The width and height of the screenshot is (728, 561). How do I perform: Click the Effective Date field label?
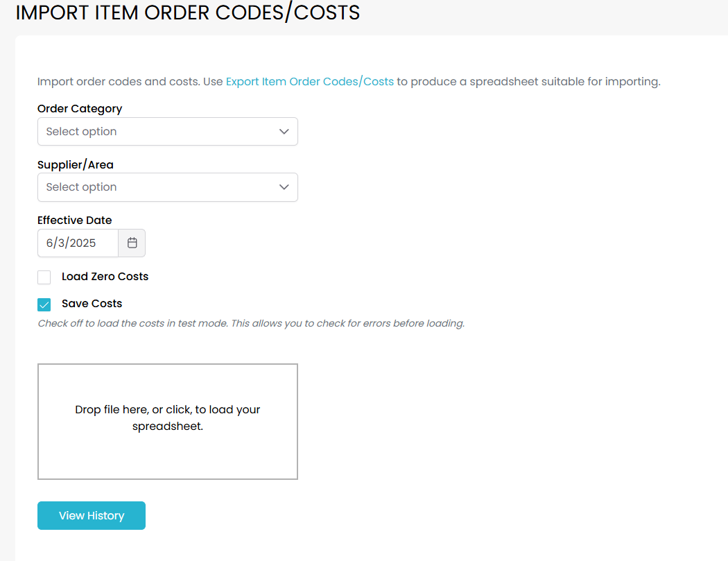pos(74,221)
